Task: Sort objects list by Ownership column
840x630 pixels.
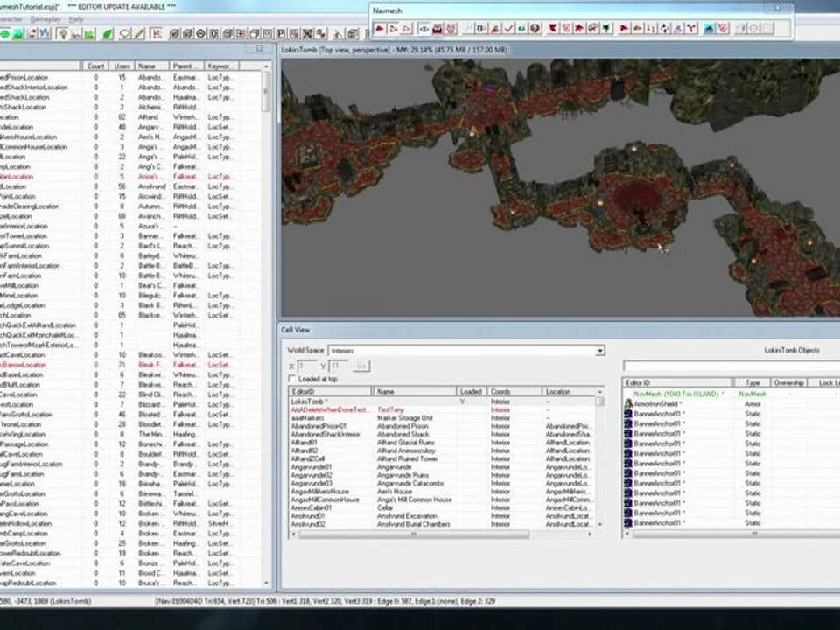Action: [x=789, y=382]
